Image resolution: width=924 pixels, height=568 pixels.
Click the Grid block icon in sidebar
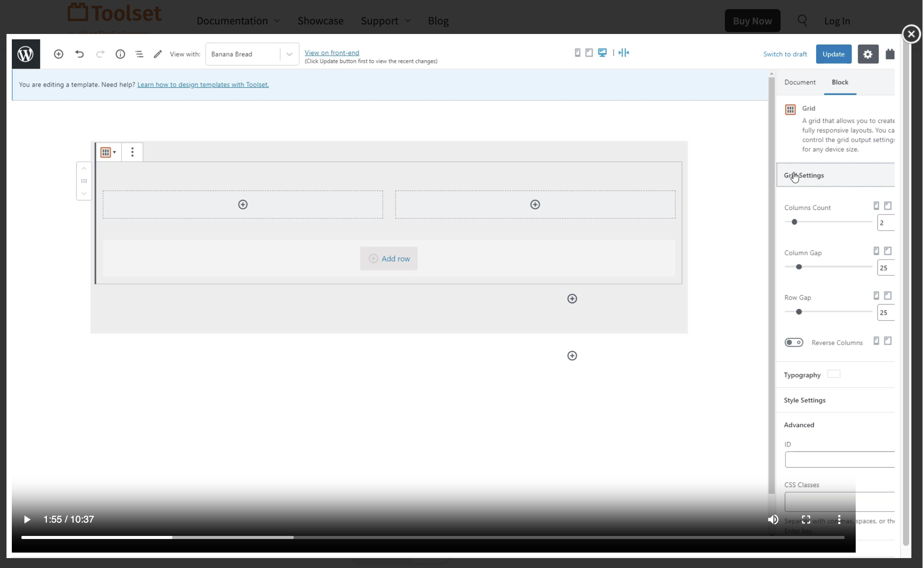pyautogui.click(x=790, y=110)
